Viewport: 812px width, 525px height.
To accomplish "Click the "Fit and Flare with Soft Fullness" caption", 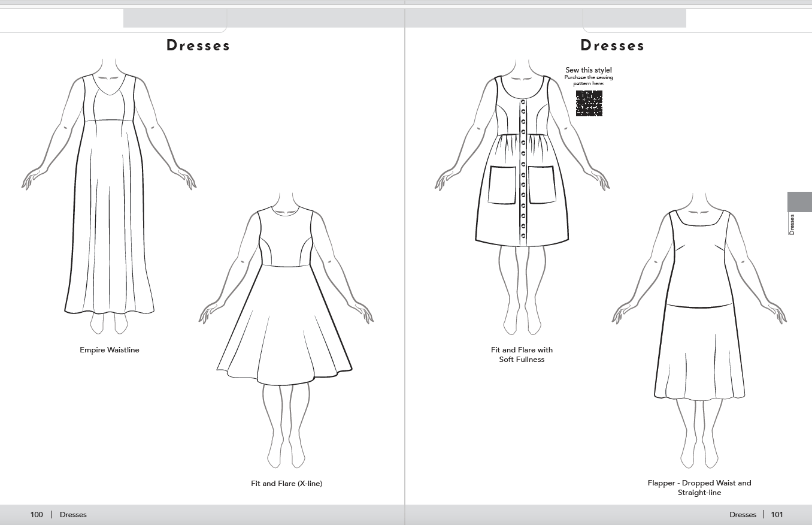I will click(522, 355).
